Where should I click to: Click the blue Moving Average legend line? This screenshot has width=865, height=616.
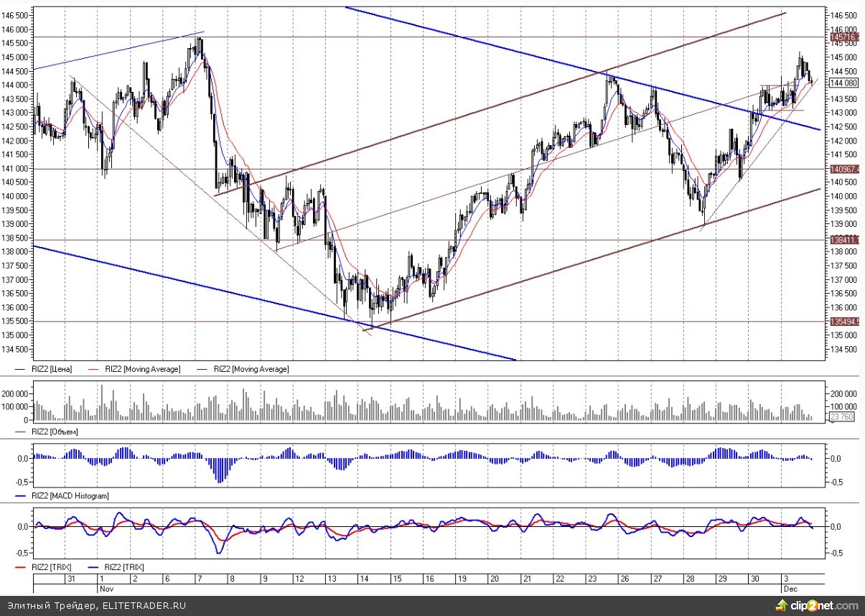click(x=202, y=369)
